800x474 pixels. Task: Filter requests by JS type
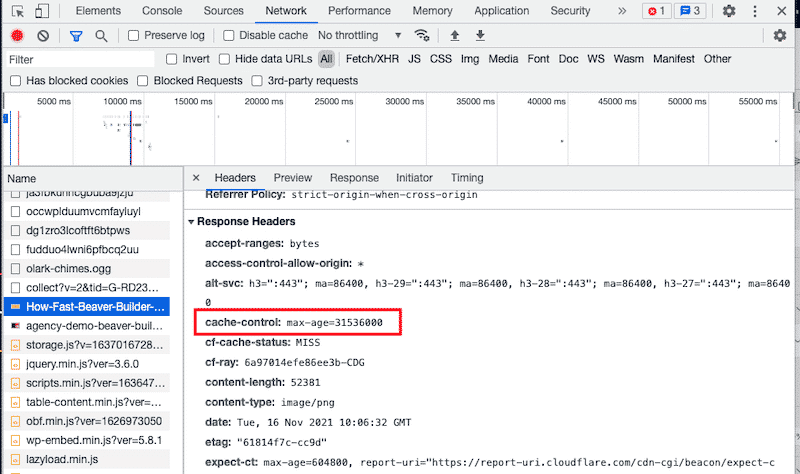[414, 59]
